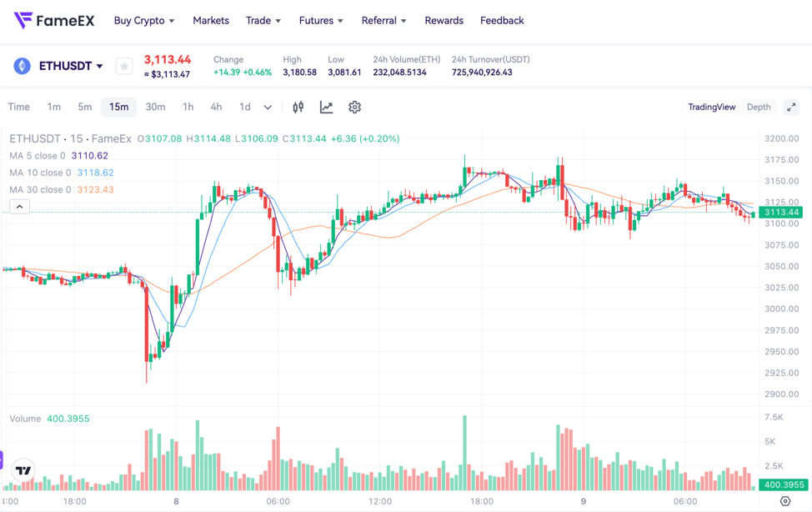Switch to Depth chart view
This screenshot has height=512, width=812.
[x=759, y=107]
